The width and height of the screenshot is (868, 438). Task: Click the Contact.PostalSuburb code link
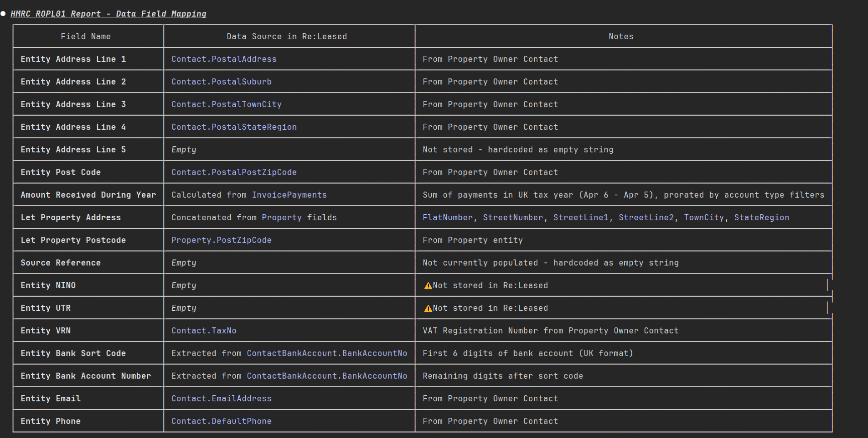(x=221, y=82)
